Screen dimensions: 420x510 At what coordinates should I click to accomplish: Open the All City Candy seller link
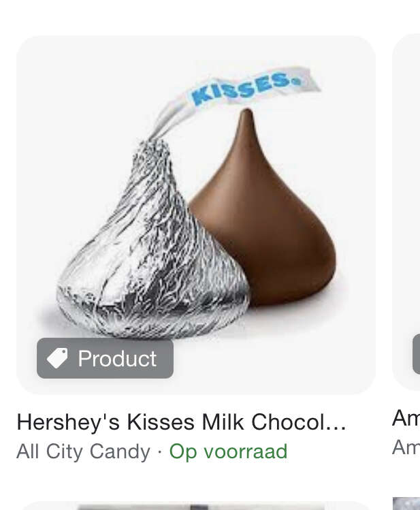tap(84, 451)
